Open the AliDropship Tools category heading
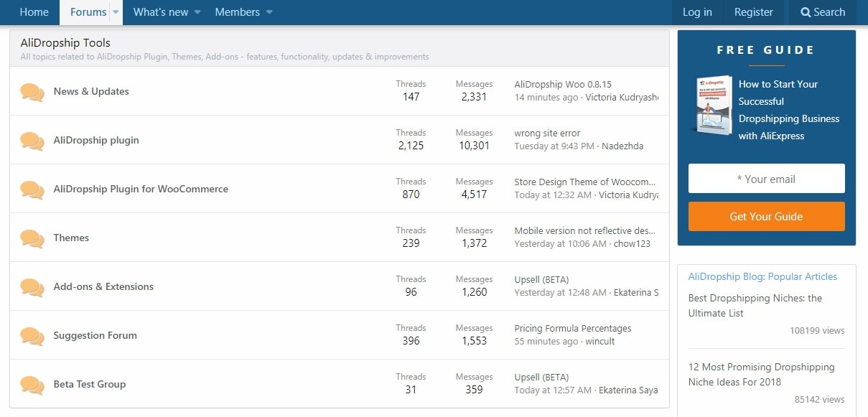Screen dimensions: 868x417 [x=65, y=43]
